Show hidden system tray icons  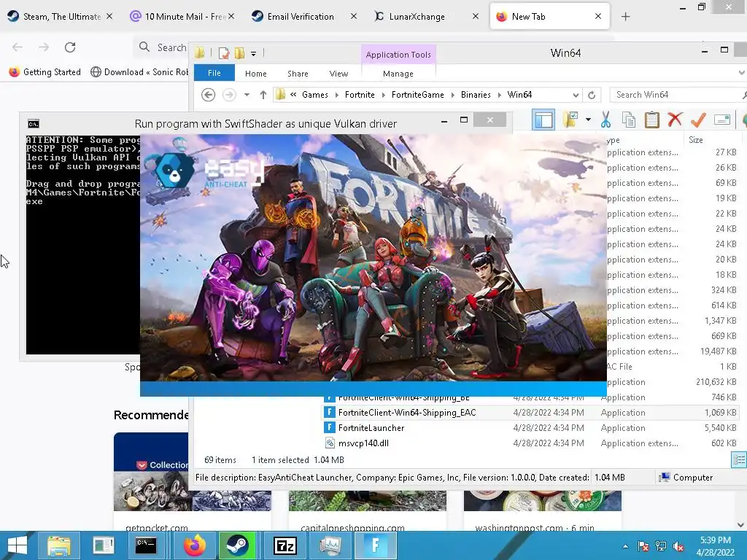pos(625,546)
